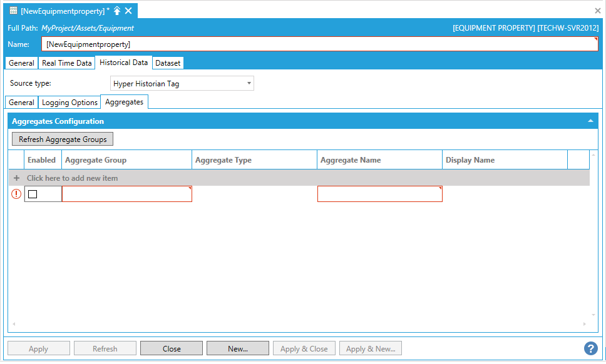Click the Name text field

coord(319,44)
